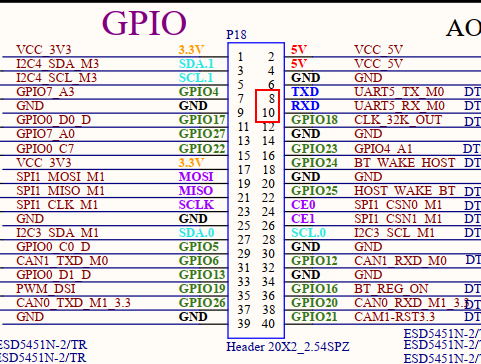481x364 pixels.
Task: Click the CAN1_RXD_M0 net label
Action: (x=400, y=260)
